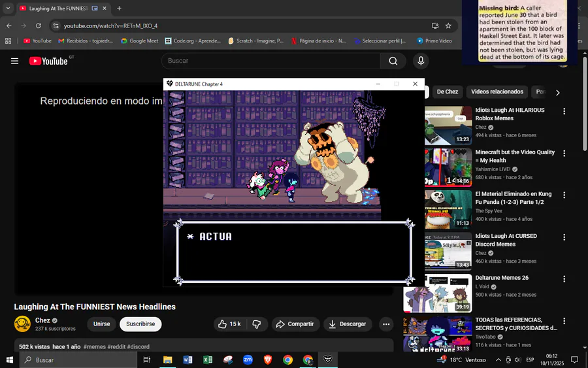This screenshot has width=588, height=368.
Task: Like the video with thumbs up
Action: [230, 324]
